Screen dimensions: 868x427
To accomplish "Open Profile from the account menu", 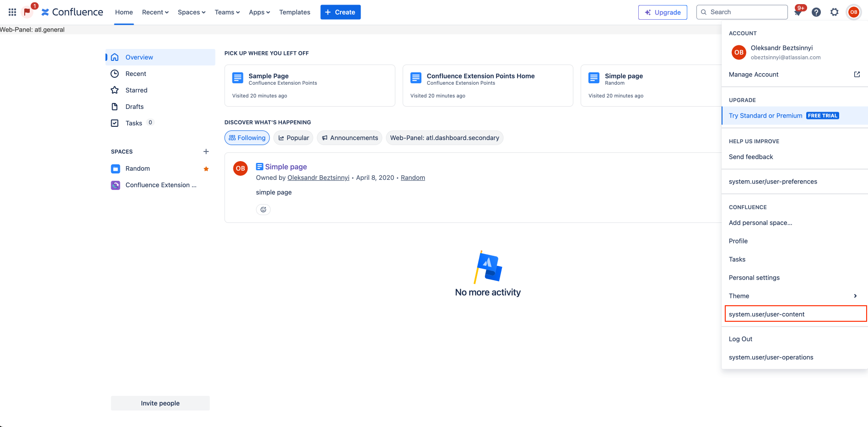I will pos(795,241).
